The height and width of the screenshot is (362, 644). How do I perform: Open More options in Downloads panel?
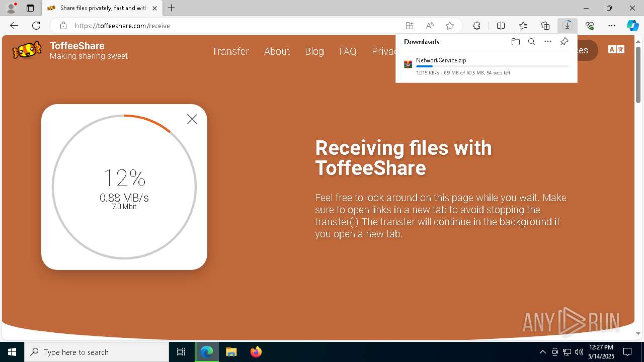[x=548, y=42]
